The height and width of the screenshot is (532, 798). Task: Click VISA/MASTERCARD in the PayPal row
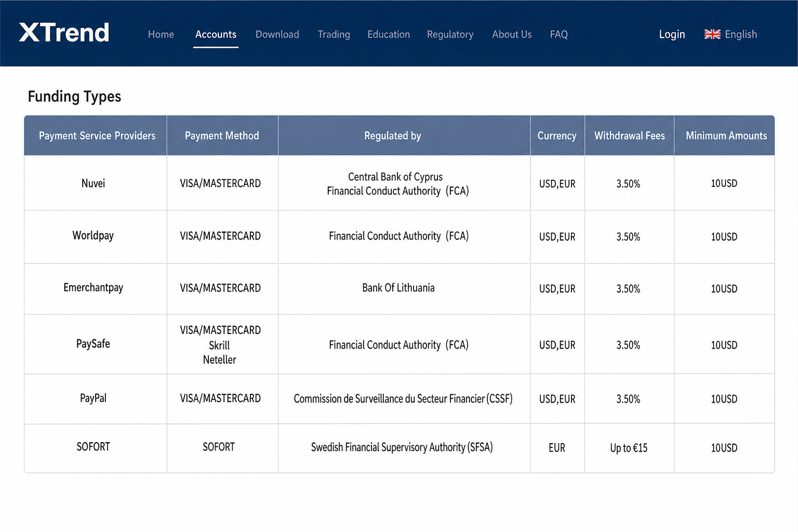pos(220,398)
